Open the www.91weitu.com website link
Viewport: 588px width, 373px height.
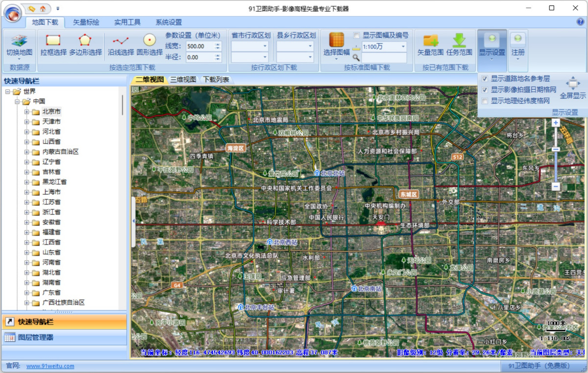(x=50, y=366)
